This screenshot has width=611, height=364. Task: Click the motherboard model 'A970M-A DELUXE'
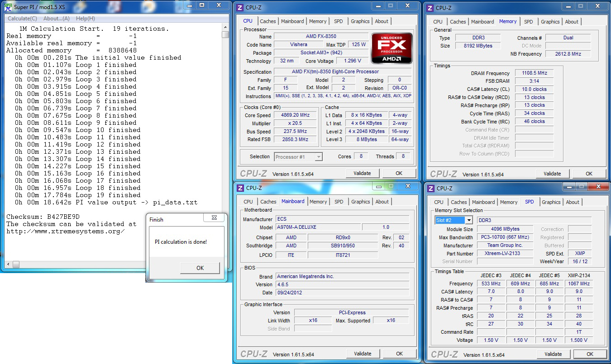[318, 227]
